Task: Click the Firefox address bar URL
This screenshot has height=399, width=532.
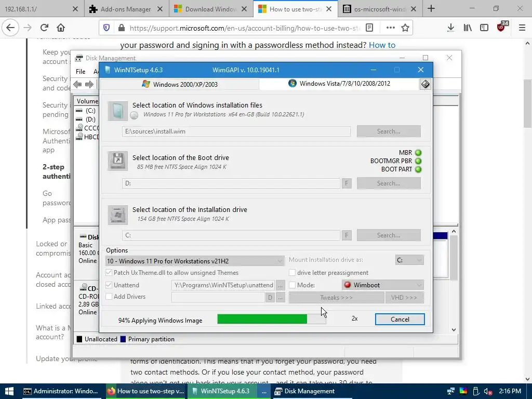Action: click(244, 28)
